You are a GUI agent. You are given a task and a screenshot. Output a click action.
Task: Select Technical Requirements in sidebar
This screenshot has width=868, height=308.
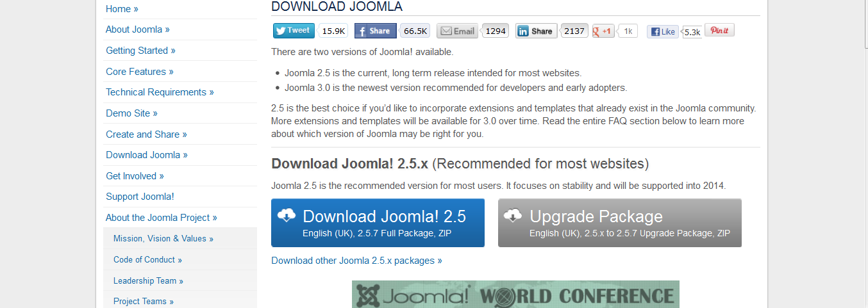tap(160, 92)
